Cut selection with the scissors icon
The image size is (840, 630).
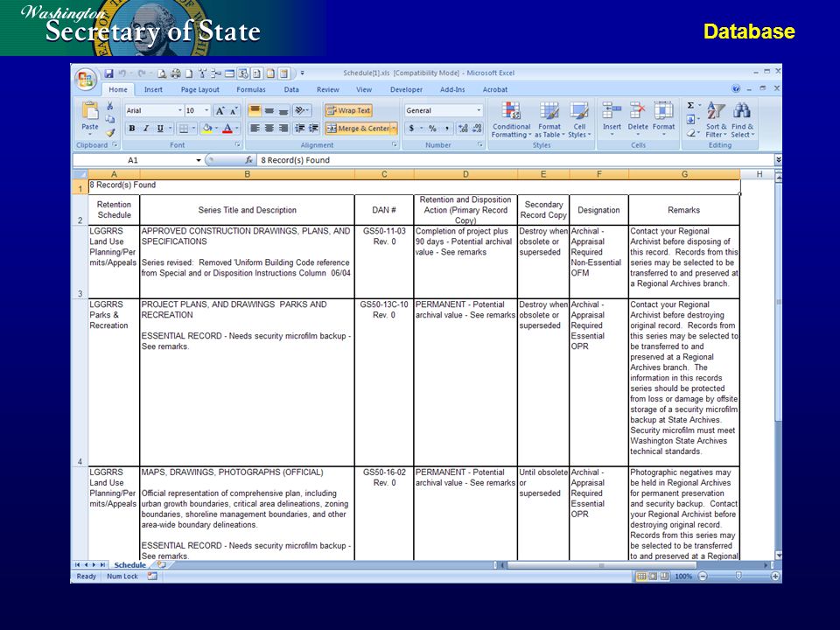click(x=110, y=106)
